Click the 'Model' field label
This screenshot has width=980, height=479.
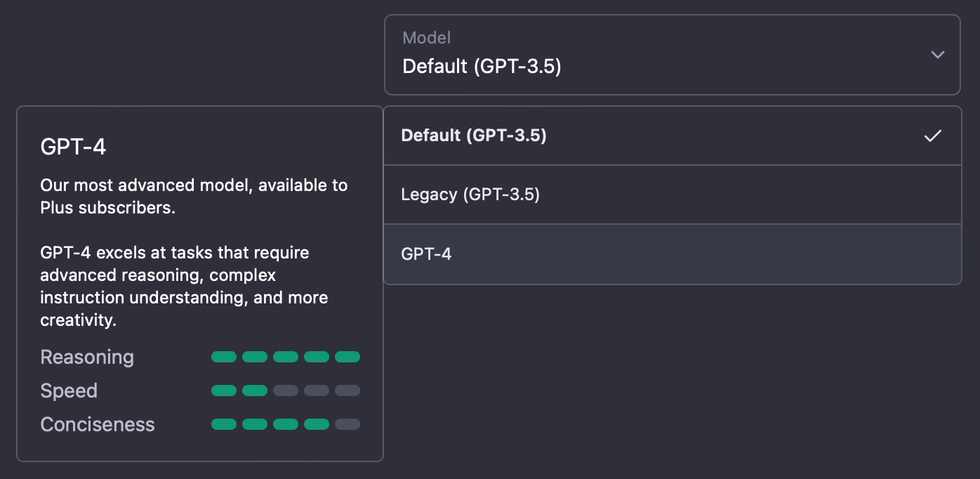427,37
